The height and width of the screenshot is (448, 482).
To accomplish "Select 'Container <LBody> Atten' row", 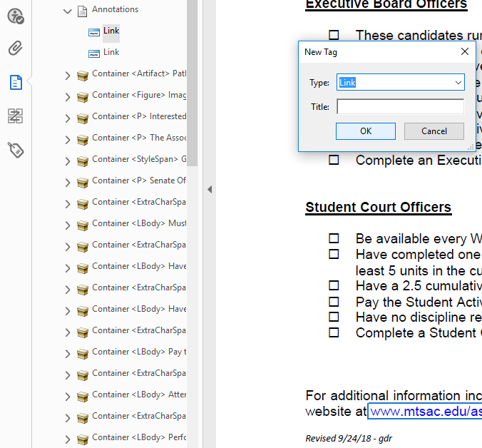I will point(139,394).
